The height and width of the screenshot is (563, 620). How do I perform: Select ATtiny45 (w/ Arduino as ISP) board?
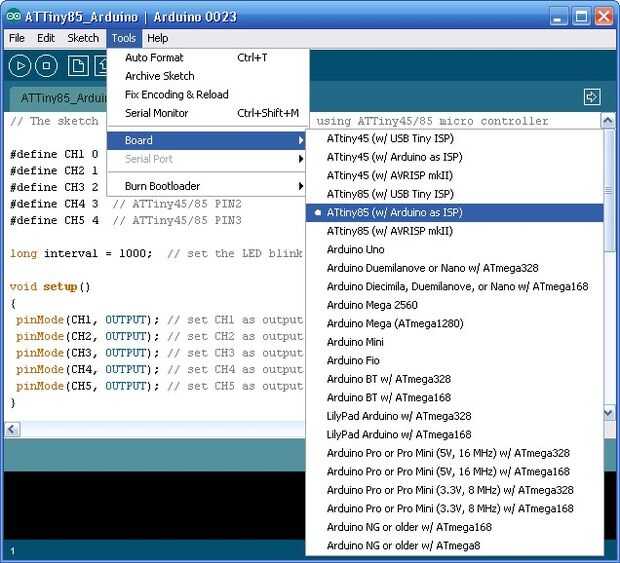(x=455, y=157)
